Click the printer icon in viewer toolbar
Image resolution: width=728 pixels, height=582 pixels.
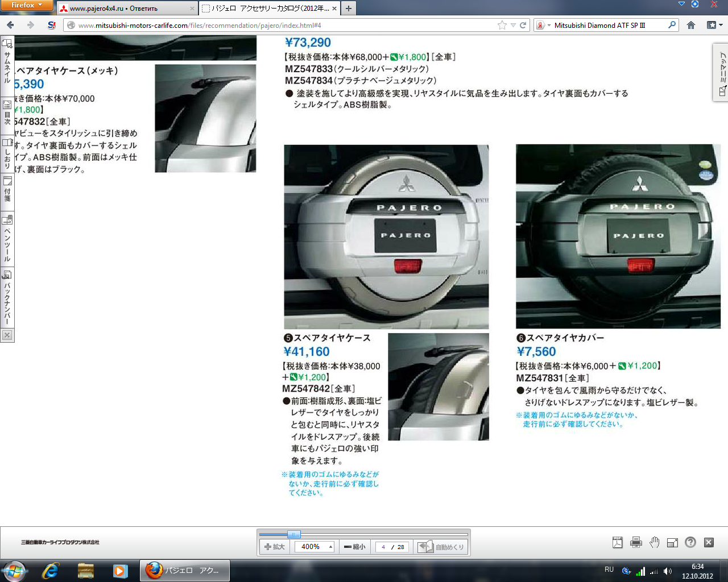[x=636, y=543]
